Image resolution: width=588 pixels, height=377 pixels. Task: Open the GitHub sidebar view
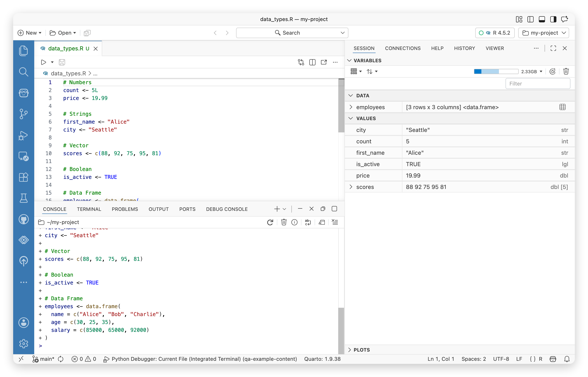pyautogui.click(x=23, y=219)
